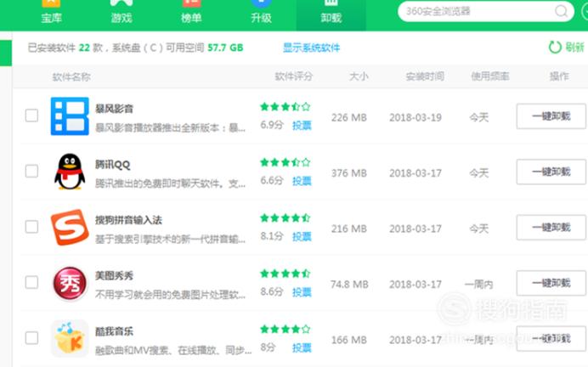Sort by 大小 column header
This screenshot has height=367, width=588.
click(359, 76)
